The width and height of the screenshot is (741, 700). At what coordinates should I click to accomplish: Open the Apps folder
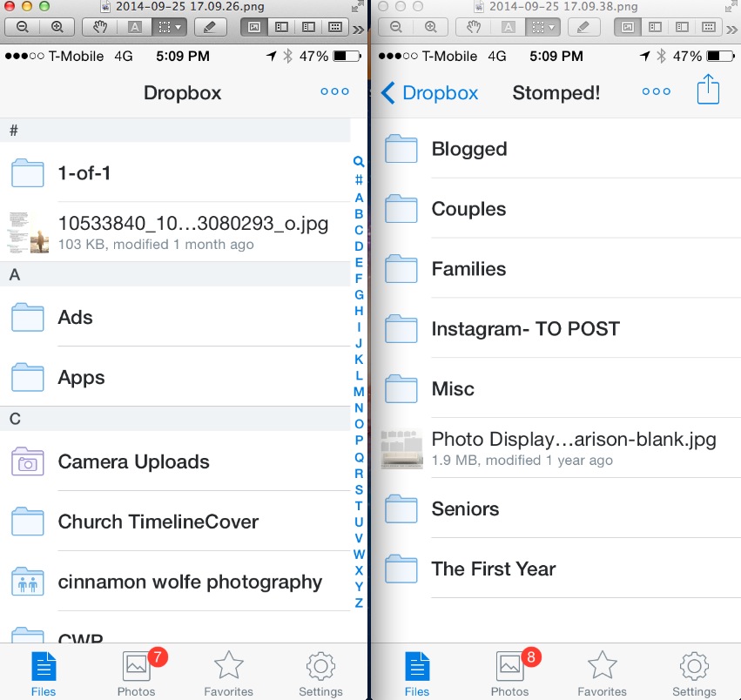point(175,377)
